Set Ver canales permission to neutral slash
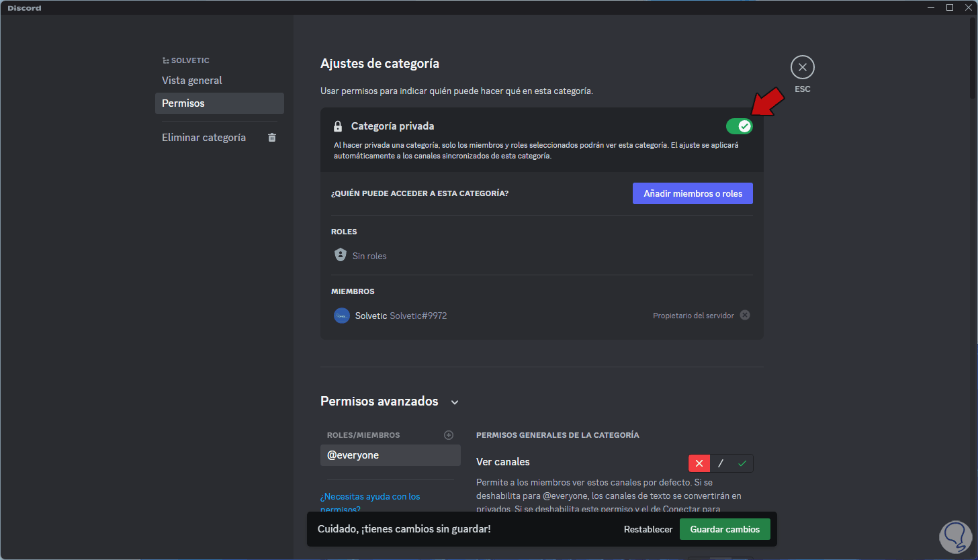Screen dimensions: 978x560 tap(721, 463)
